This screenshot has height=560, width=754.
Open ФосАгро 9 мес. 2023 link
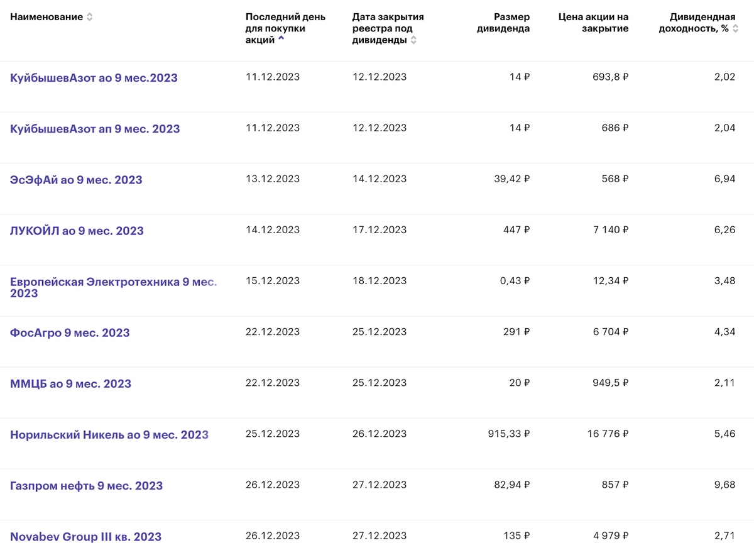click(x=70, y=332)
